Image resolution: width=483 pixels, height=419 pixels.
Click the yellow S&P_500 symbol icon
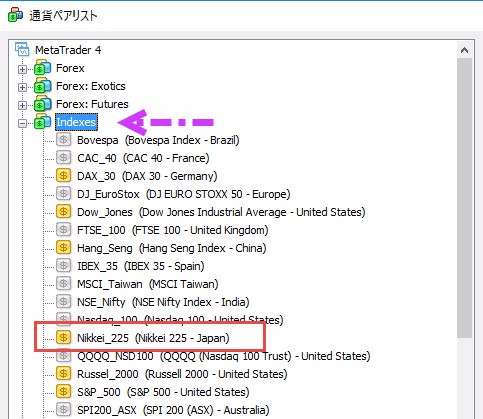pos(63,392)
